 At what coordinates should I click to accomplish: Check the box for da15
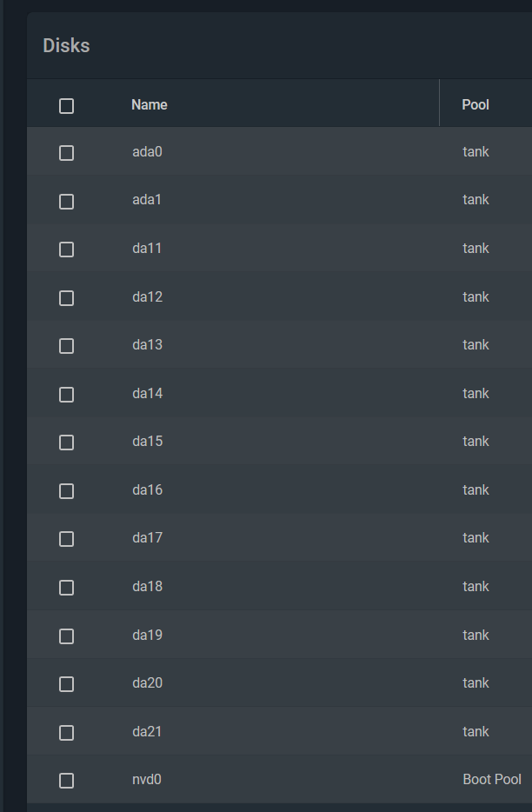pos(66,443)
